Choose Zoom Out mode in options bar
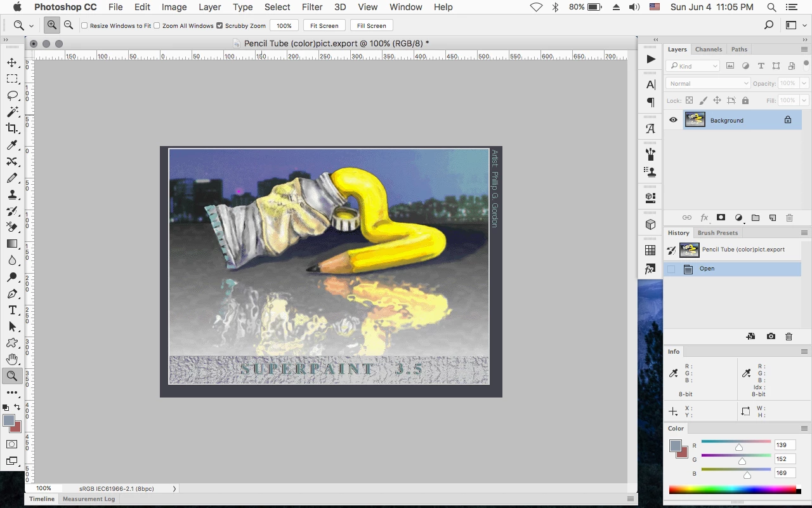Viewport: 812px width, 508px height. 69,25
